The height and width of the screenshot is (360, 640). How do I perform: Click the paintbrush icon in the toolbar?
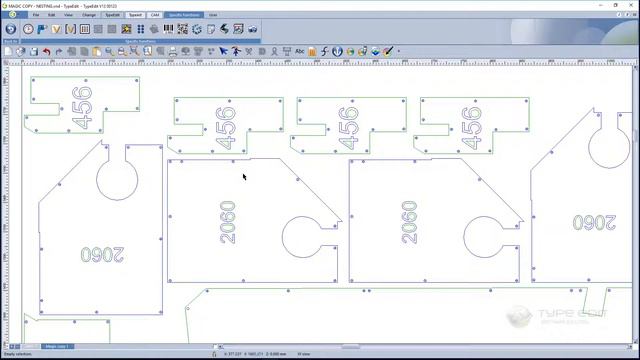pos(388,51)
